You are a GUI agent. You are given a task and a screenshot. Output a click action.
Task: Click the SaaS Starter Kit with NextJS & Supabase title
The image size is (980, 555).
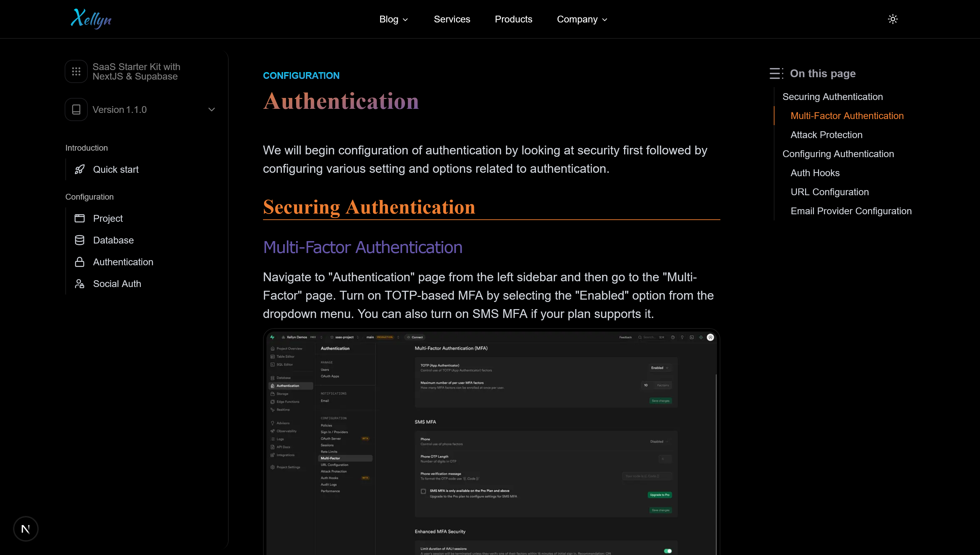136,71
